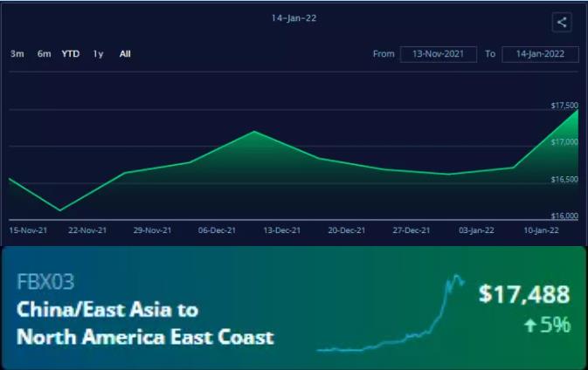Open China/East Asia to North America East Coast
Image resolution: width=588 pixels, height=370 pixels.
pos(145,323)
